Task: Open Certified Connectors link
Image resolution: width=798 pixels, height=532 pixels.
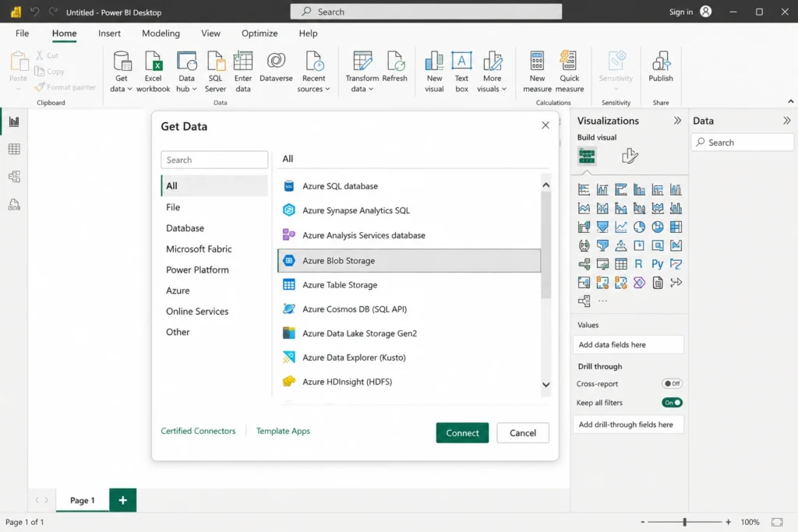Action: (x=198, y=431)
